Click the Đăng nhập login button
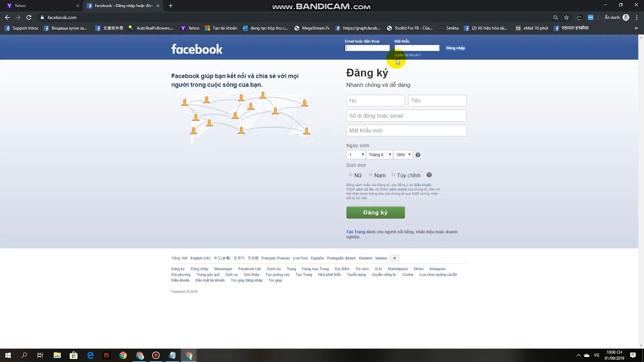644x362 pixels. click(455, 48)
